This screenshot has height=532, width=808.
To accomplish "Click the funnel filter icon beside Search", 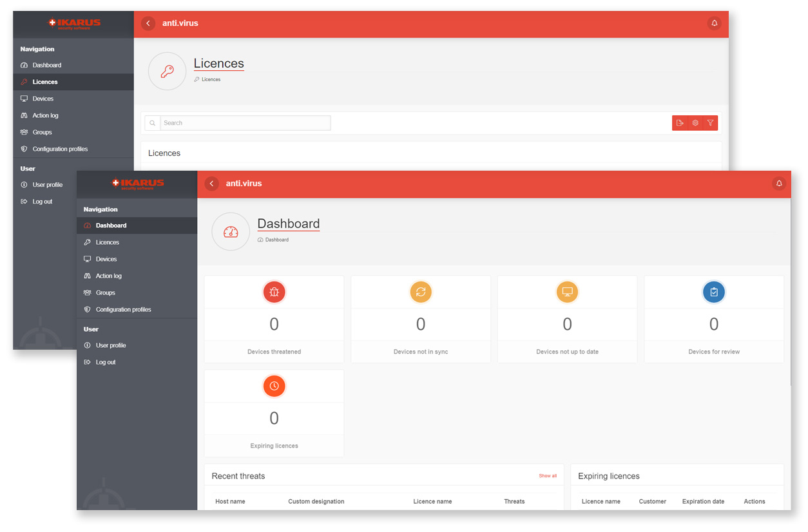I will pos(710,123).
